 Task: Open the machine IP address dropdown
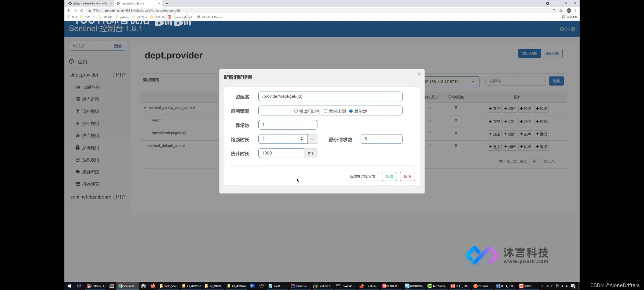click(x=452, y=82)
